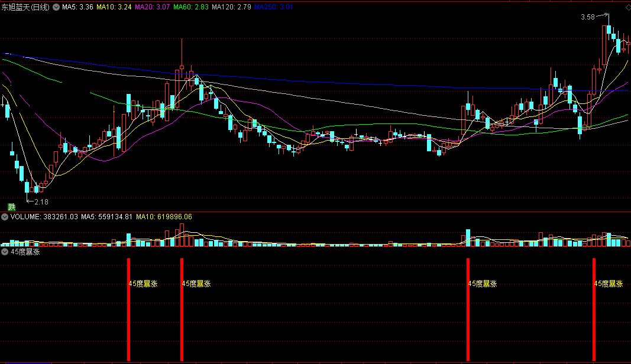
Task: Click the diamond icon at chart corner
Action: coord(628,7)
